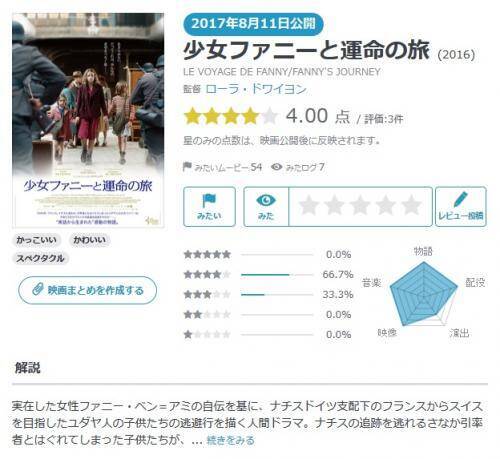Click the radar chart of ratings
Image resolution: width=500 pixels, height=459 pixels.
click(x=423, y=293)
